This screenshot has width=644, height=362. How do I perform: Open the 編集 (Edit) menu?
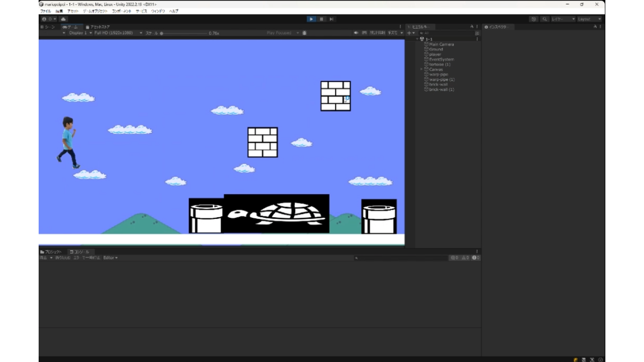[x=59, y=11]
